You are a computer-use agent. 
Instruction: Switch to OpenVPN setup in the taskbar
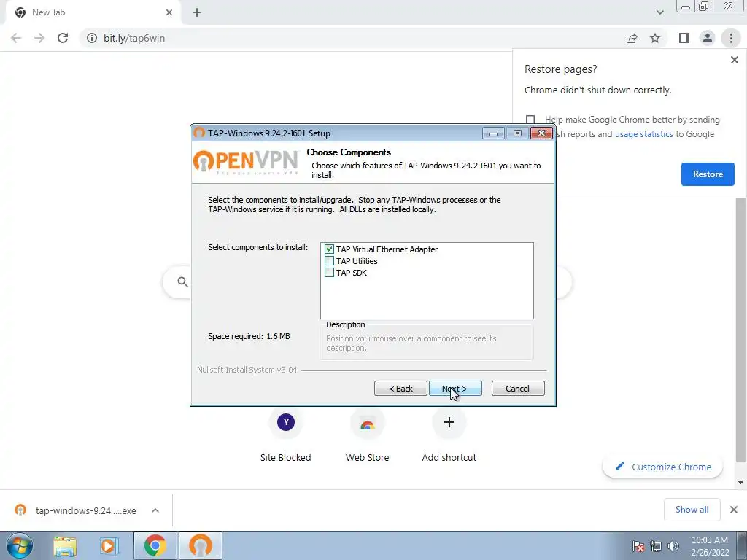pos(201,545)
